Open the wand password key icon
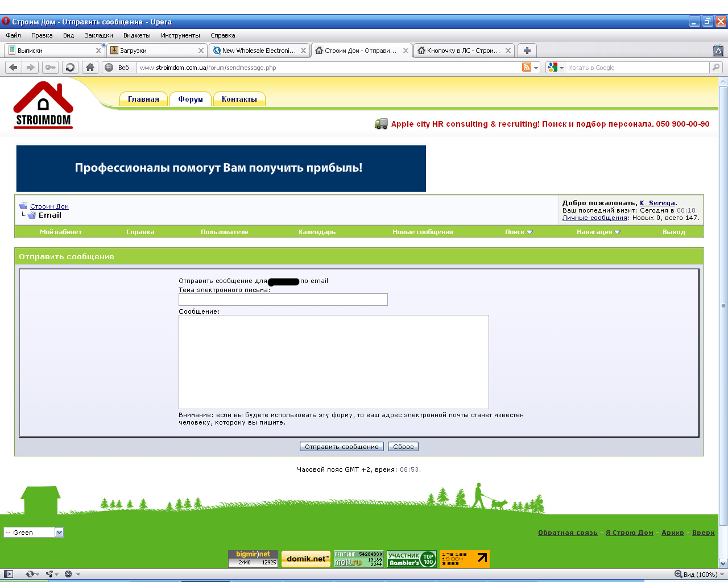 [x=51, y=67]
